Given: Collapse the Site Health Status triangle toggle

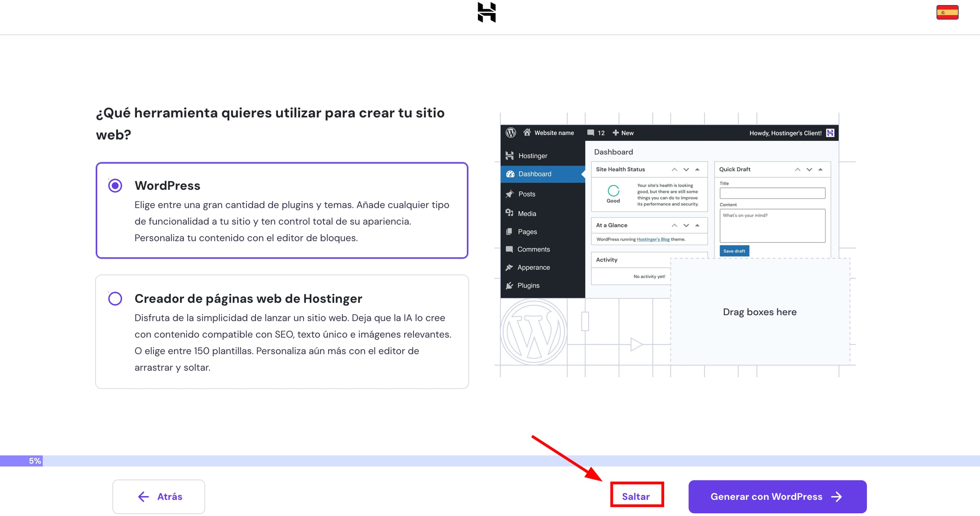Looking at the screenshot, I should pos(697,169).
